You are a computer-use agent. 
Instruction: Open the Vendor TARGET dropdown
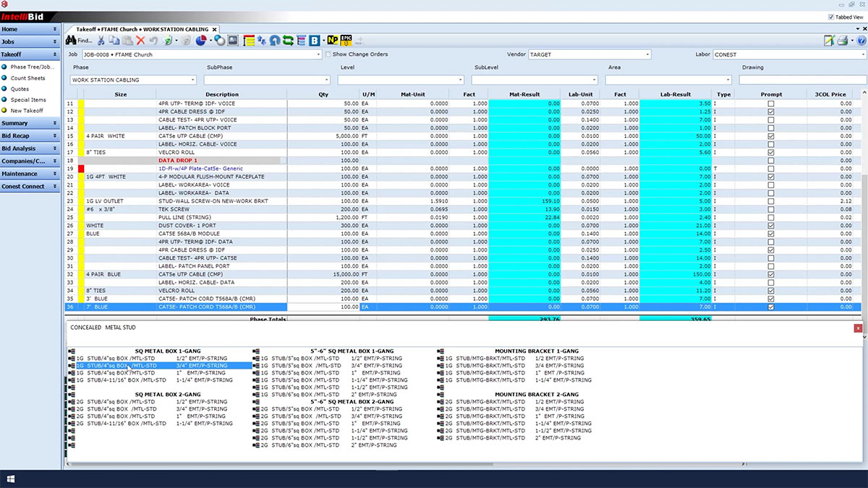click(647, 54)
